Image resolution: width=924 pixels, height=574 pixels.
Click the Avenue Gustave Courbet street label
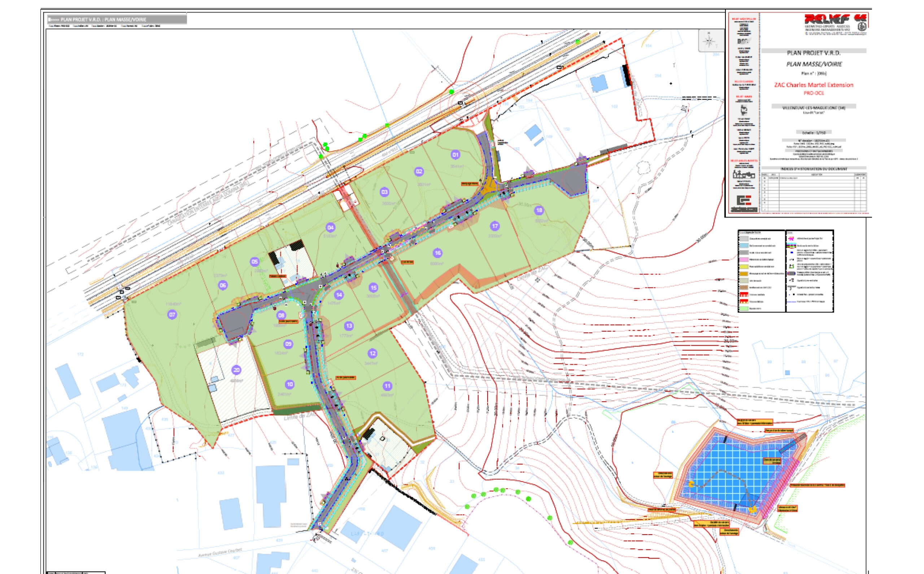219,552
